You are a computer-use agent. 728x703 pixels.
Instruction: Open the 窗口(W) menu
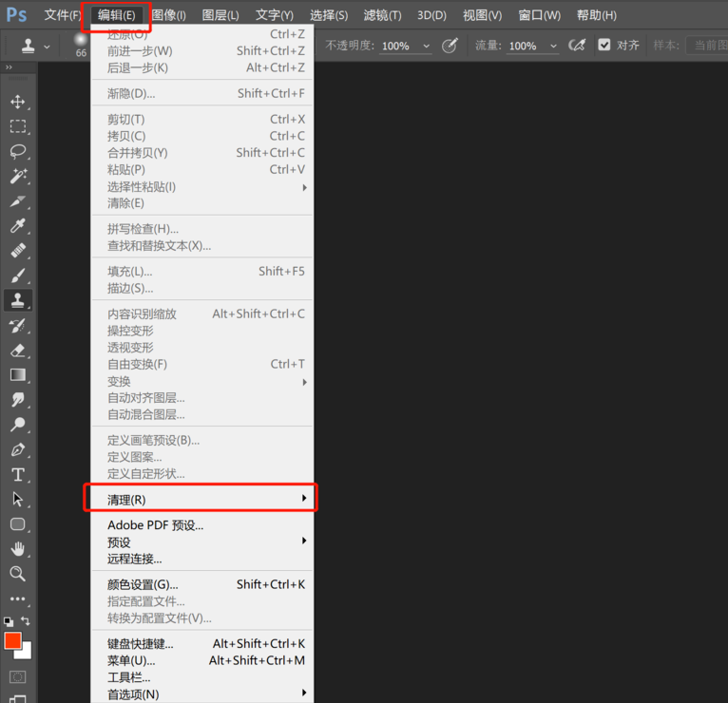[539, 15]
